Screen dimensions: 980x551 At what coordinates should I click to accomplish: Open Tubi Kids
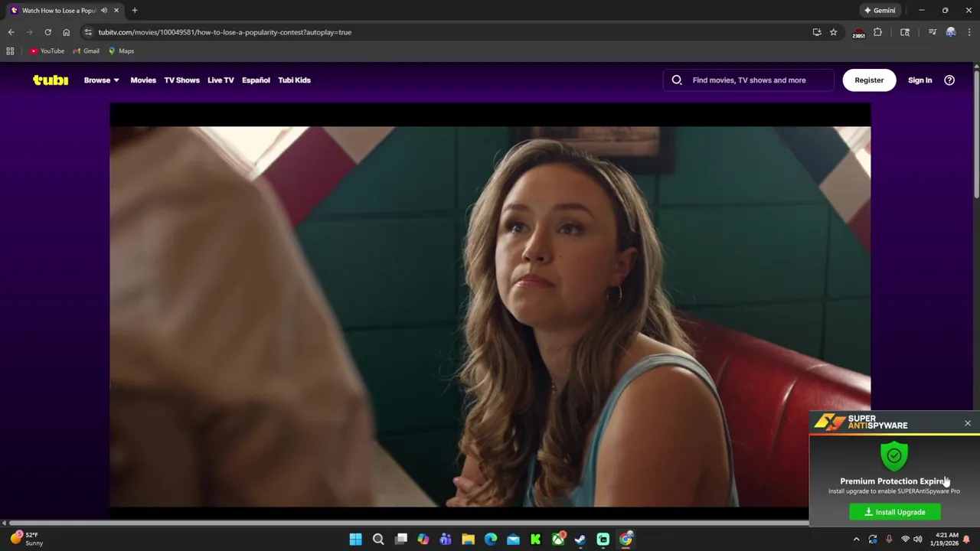pyautogui.click(x=294, y=80)
